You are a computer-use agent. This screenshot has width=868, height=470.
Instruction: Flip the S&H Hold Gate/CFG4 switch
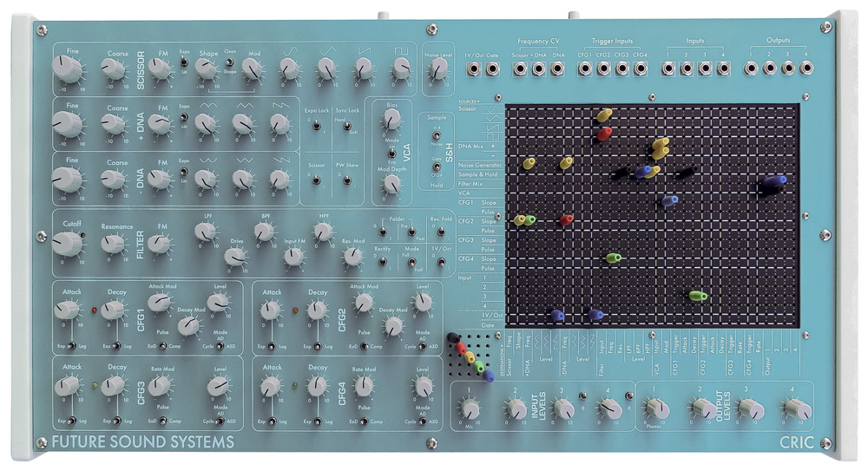coord(437,166)
